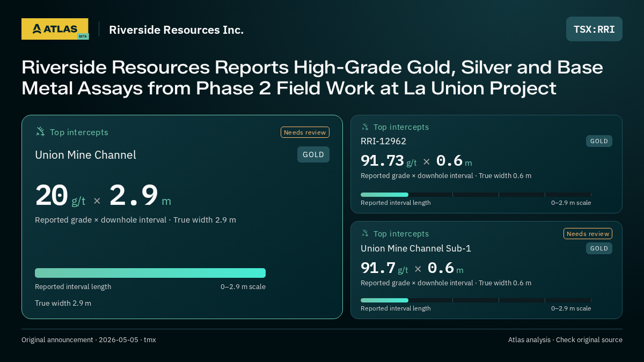The height and width of the screenshot is (362, 644).
Task: Click the 0.6 m interval in RRI-12962 card
Action: [x=454, y=161]
